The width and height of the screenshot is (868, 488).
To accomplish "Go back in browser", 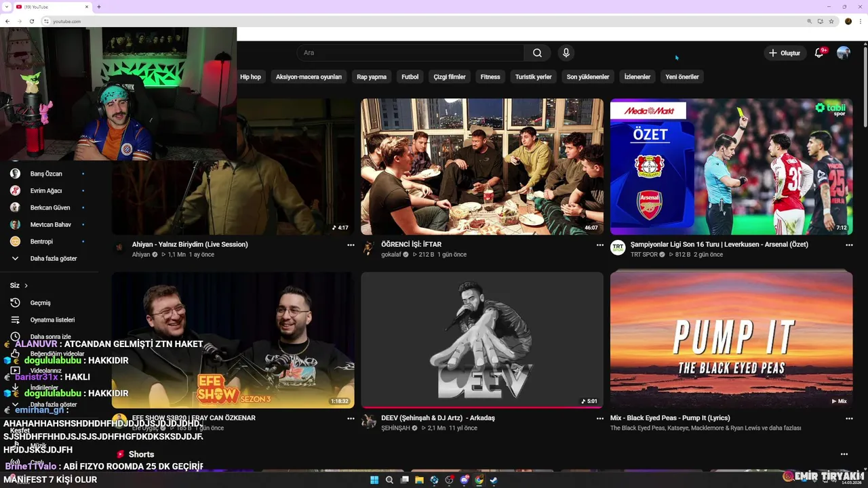I will [x=7, y=21].
